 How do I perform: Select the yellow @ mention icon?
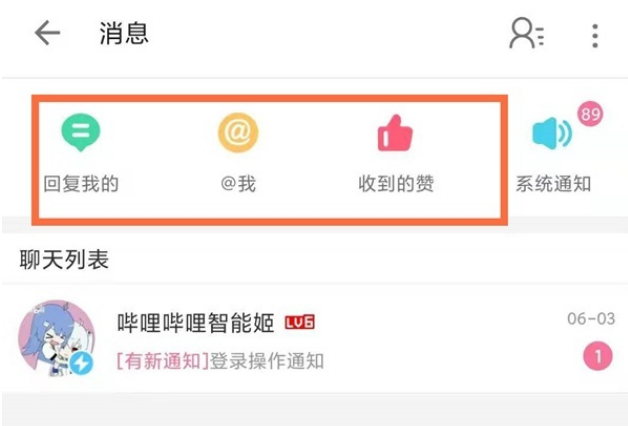[x=238, y=133]
